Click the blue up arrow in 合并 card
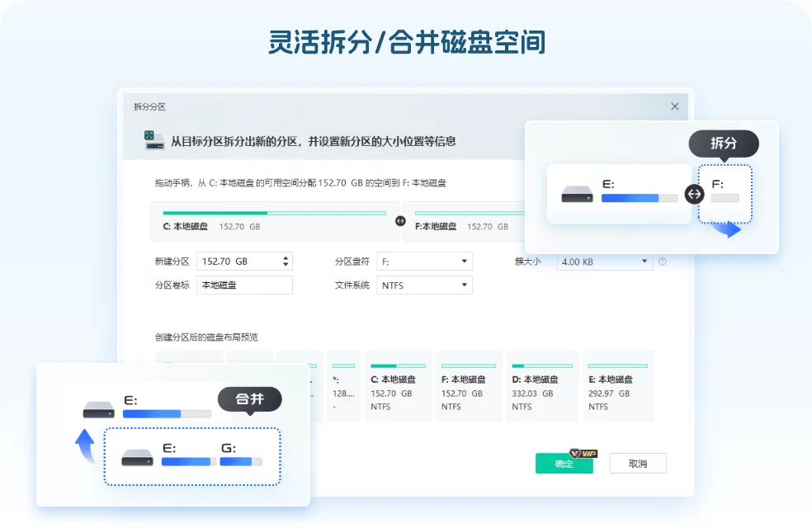This screenshot has height=528, width=812. tap(85, 446)
